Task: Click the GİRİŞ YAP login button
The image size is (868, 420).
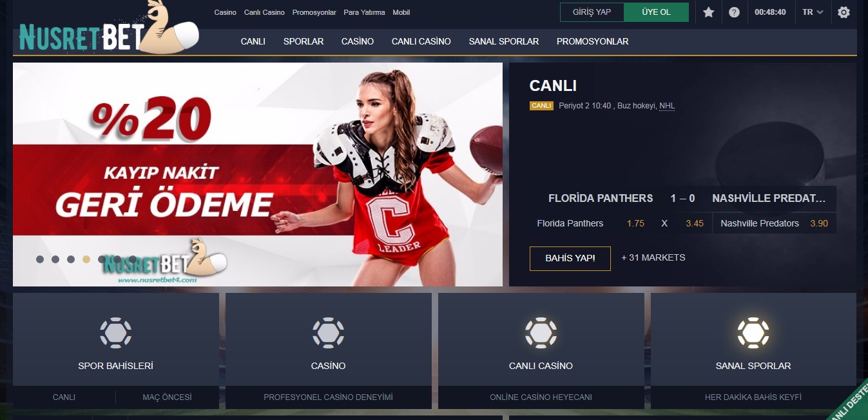Action: tap(592, 12)
